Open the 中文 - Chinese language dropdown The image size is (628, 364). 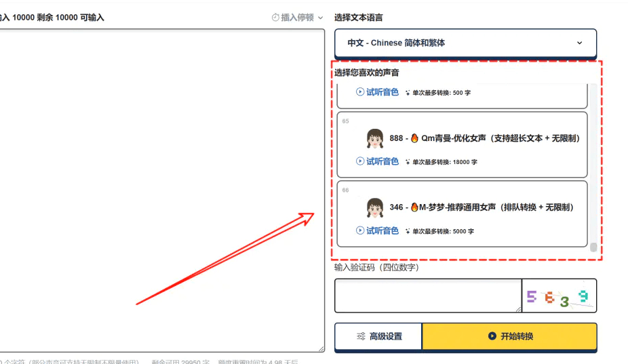[465, 43]
